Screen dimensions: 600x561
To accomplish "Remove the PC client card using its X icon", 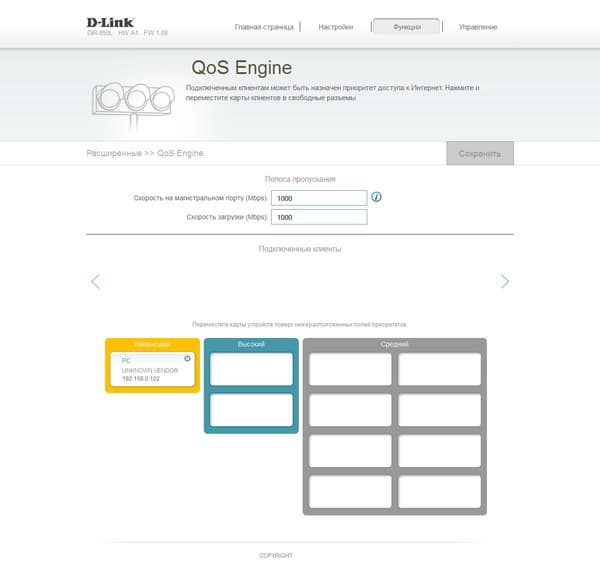I will pyautogui.click(x=187, y=358).
